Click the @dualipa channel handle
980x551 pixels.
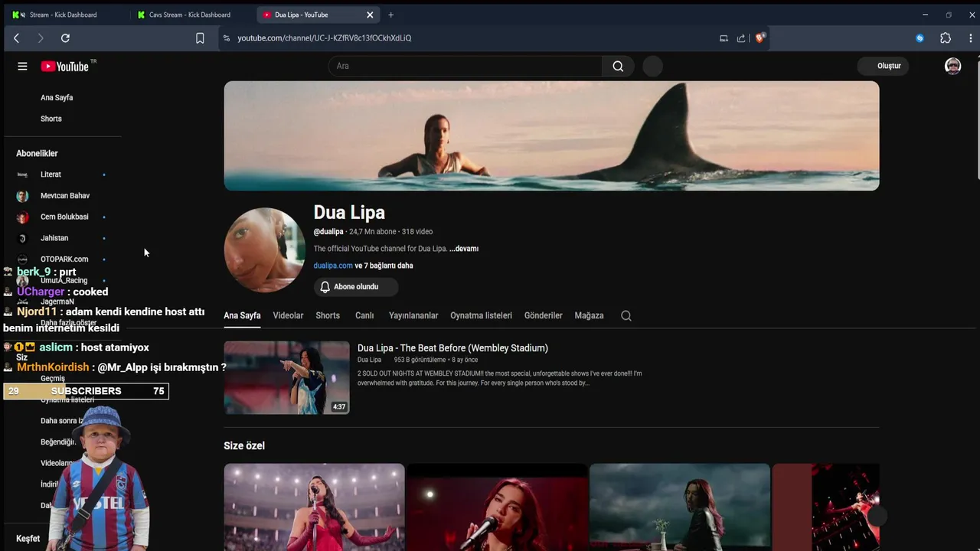pyautogui.click(x=328, y=232)
